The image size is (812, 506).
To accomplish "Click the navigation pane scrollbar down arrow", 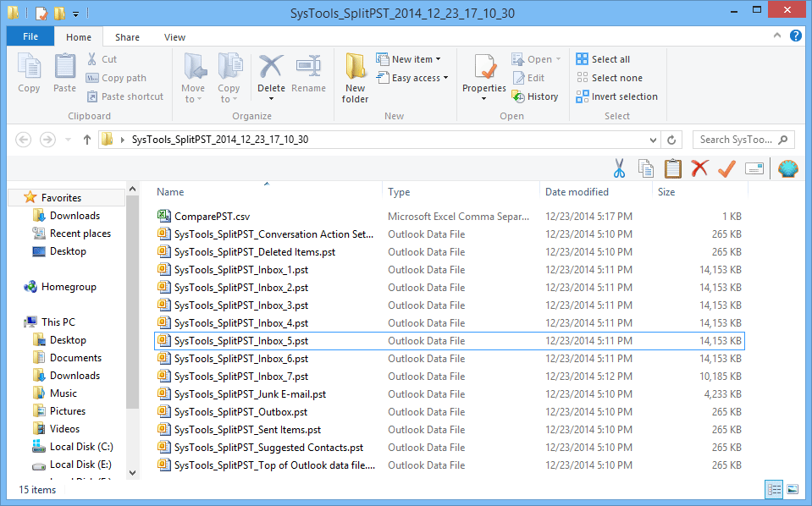I will [x=133, y=473].
